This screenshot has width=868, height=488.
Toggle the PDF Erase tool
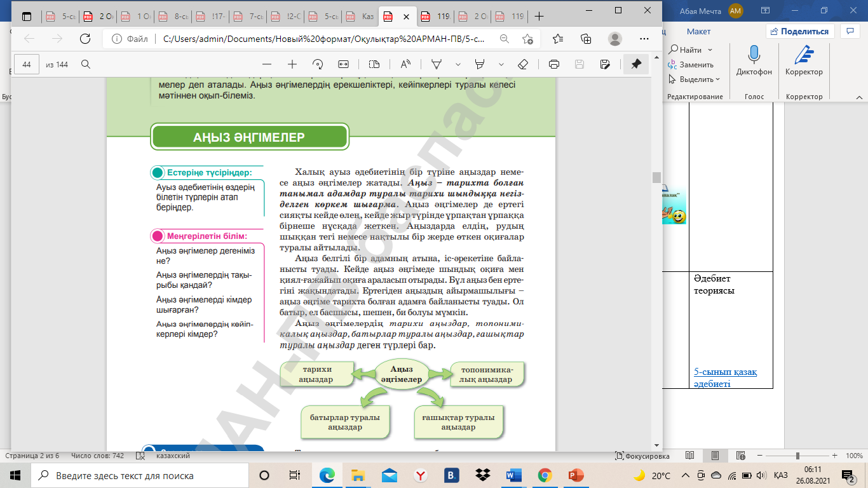click(523, 64)
